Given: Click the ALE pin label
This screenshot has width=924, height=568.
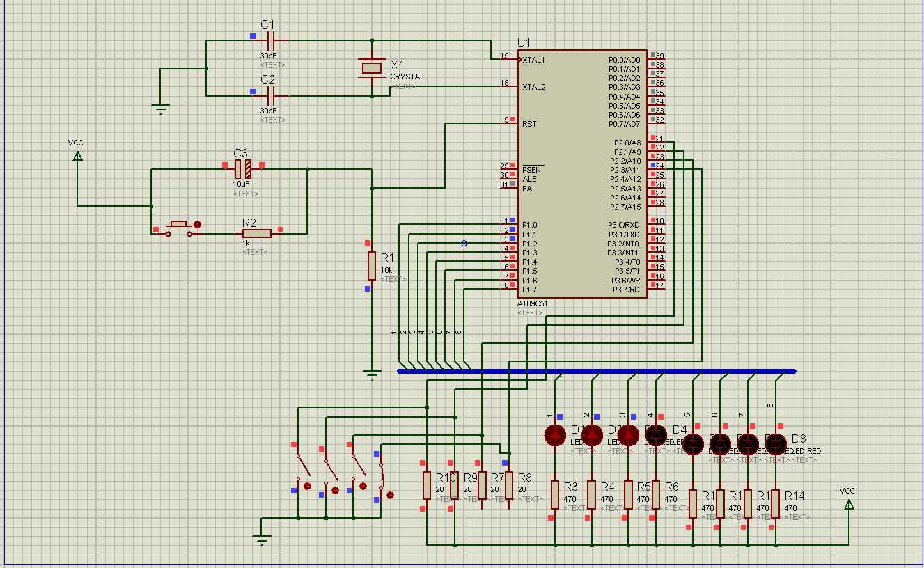Looking at the screenshot, I should (x=529, y=179).
